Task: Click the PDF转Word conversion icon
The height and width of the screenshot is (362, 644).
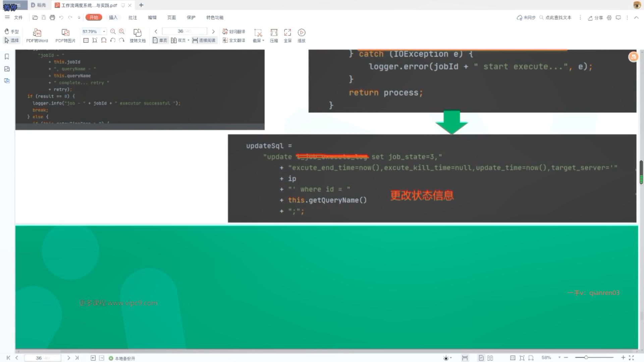Action: coord(37,33)
